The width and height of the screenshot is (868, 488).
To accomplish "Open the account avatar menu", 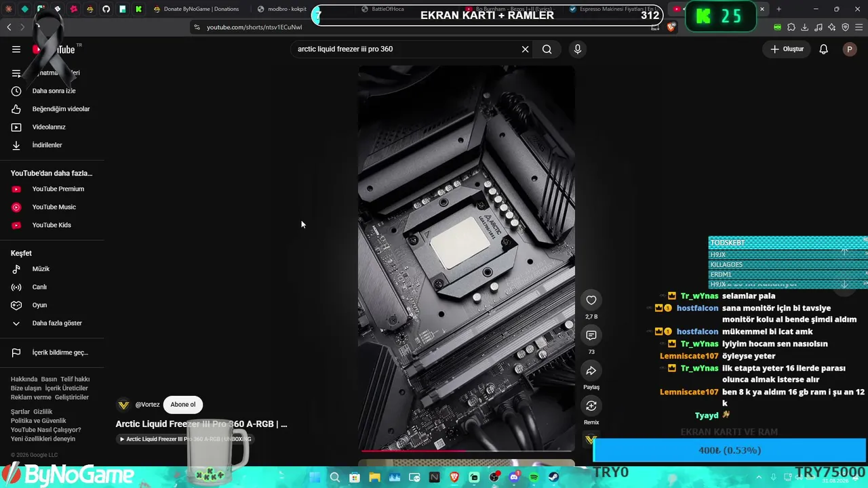I will click(850, 49).
